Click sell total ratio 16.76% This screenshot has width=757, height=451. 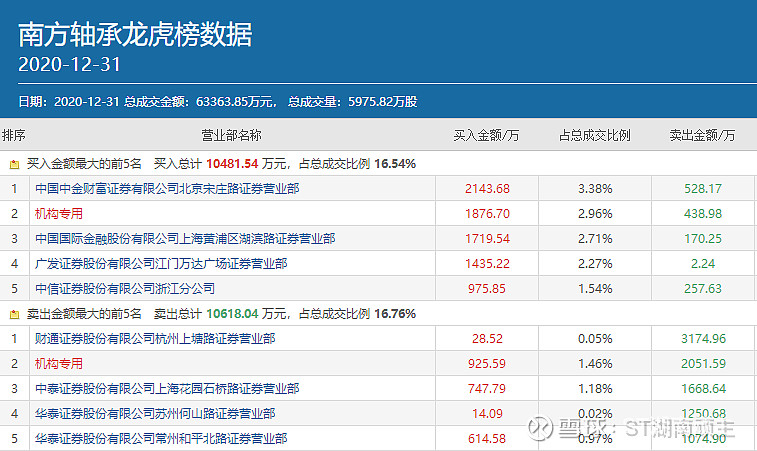395,314
